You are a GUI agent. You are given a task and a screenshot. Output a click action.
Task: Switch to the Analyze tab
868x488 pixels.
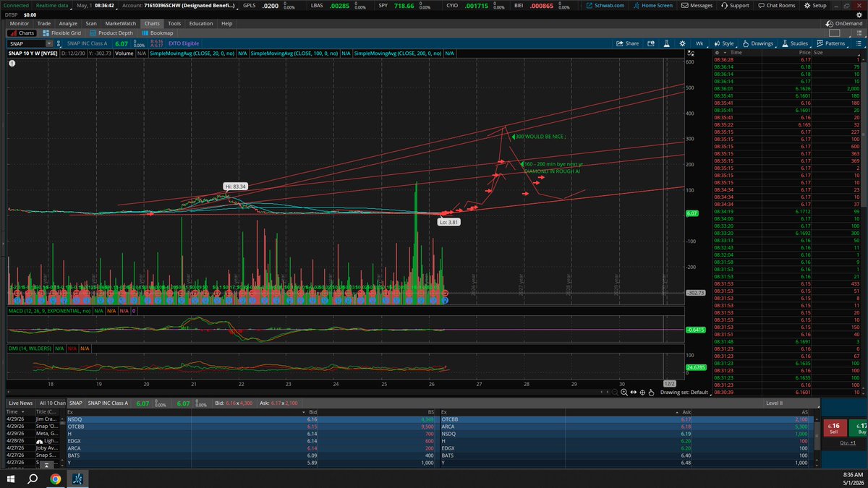[68, 23]
